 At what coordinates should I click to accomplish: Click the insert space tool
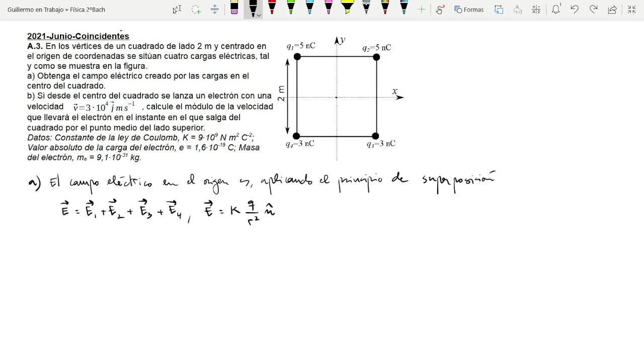[x=214, y=10]
